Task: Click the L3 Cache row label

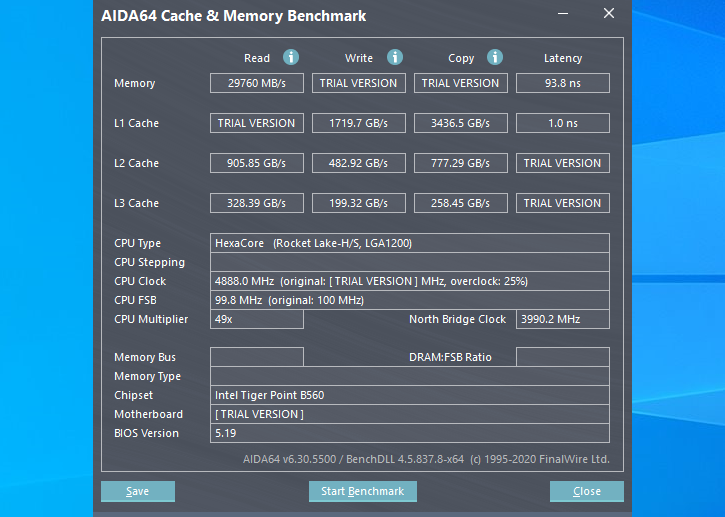Action: point(136,203)
